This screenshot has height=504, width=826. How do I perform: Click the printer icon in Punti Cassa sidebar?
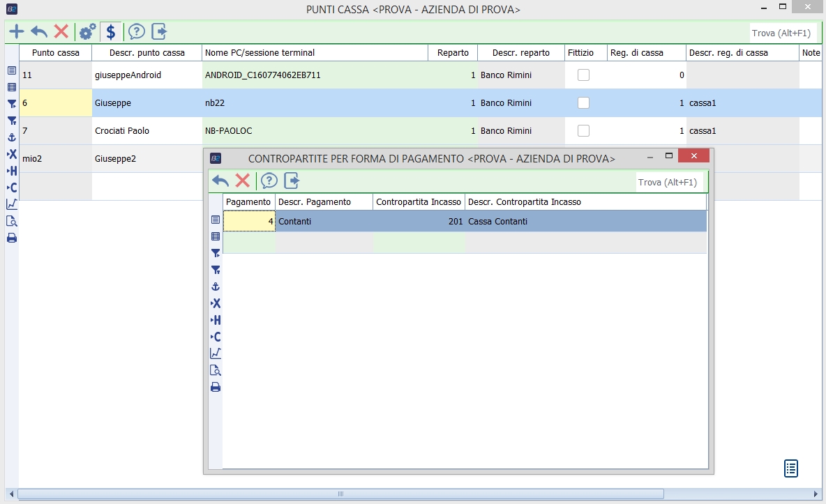[12, 238]
